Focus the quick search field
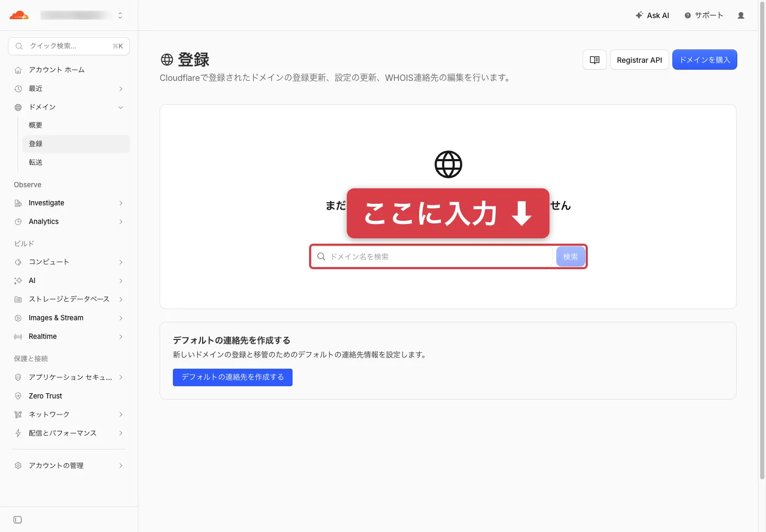This screenshot has height=532, width=766. click(69, 46)
